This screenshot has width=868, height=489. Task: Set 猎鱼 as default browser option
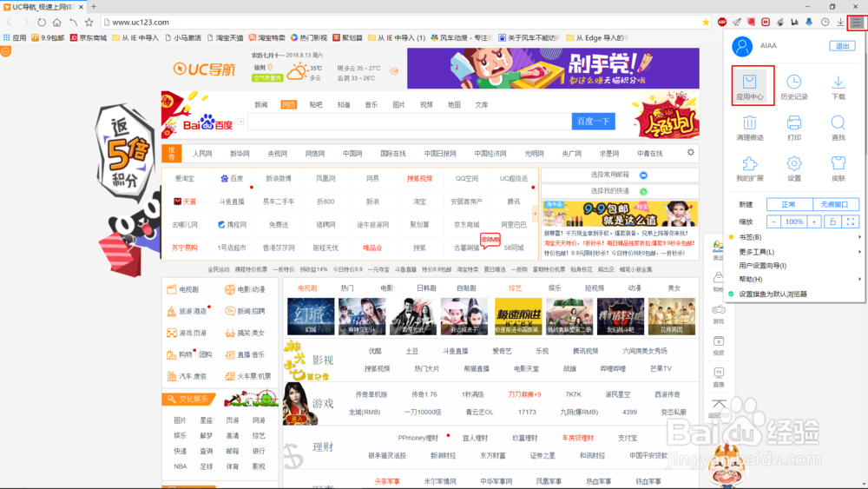click(773, 294)
